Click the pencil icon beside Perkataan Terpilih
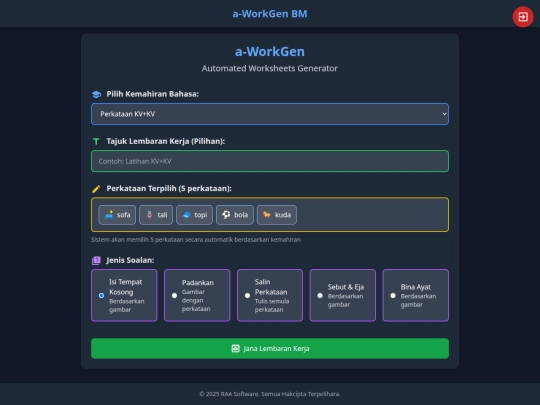The width and height of the screenshot is (540, 405). tap(96, 189)
